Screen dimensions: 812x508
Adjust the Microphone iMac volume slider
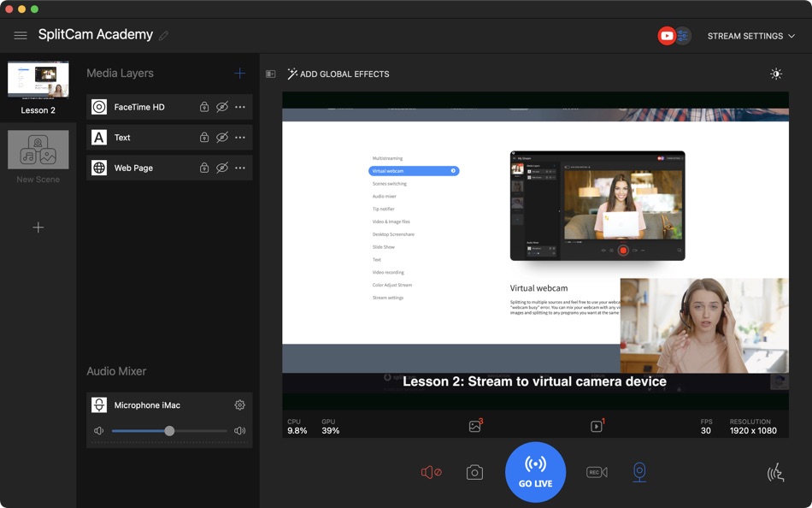[169, 431]
